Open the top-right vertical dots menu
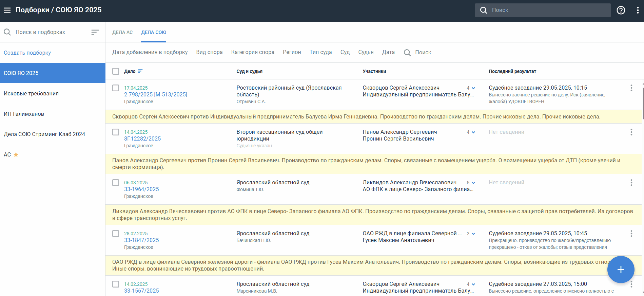 [638, 10]
